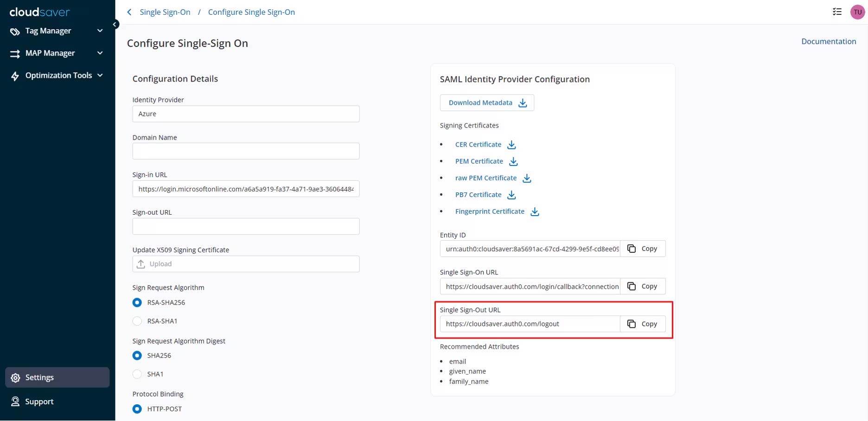Click the Domain Name input field
The width and height of the screenshot is (868, 421).
coord(246,151)
